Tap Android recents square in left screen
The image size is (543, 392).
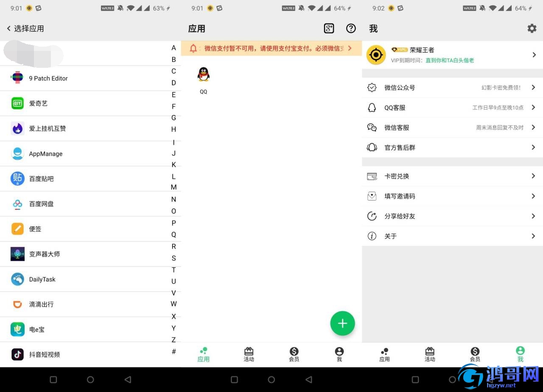tap(53, 380)
